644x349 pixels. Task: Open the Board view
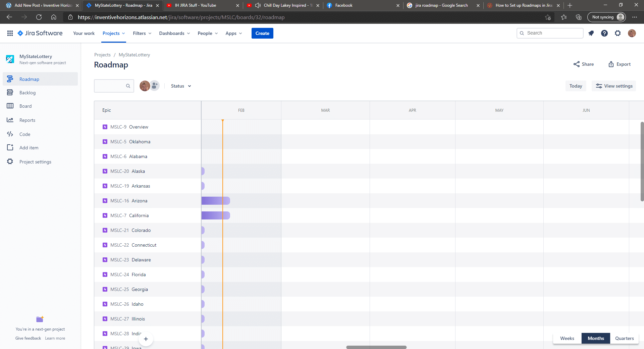(x=25, y=106)
